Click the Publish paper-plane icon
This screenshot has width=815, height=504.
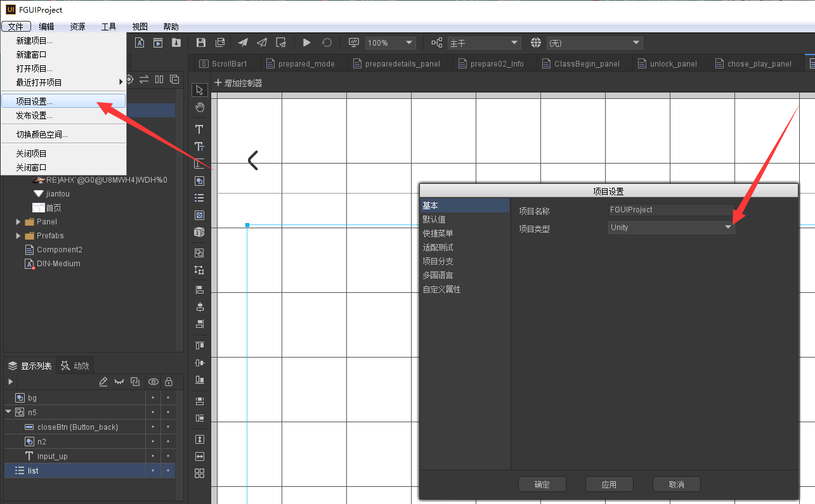tap(242, 42)
